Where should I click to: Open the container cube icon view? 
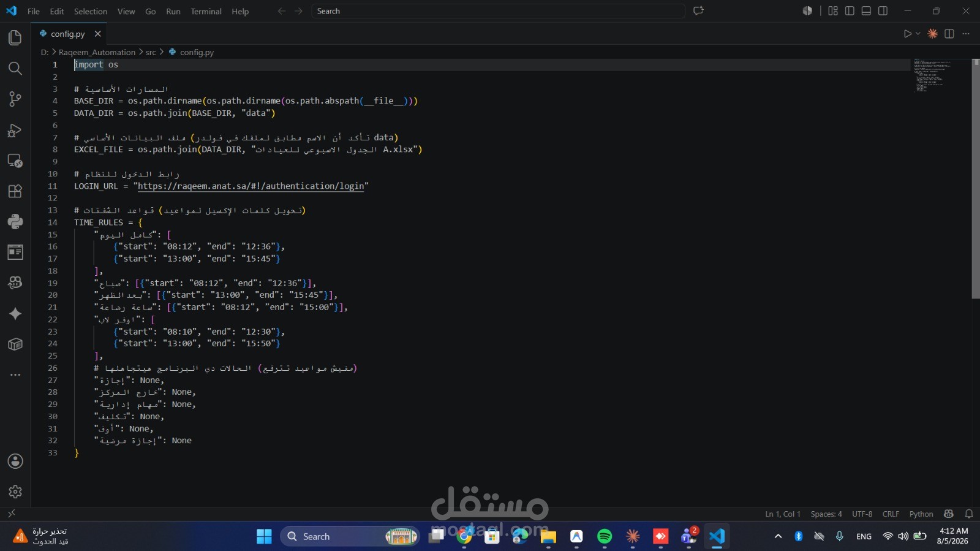15,344
